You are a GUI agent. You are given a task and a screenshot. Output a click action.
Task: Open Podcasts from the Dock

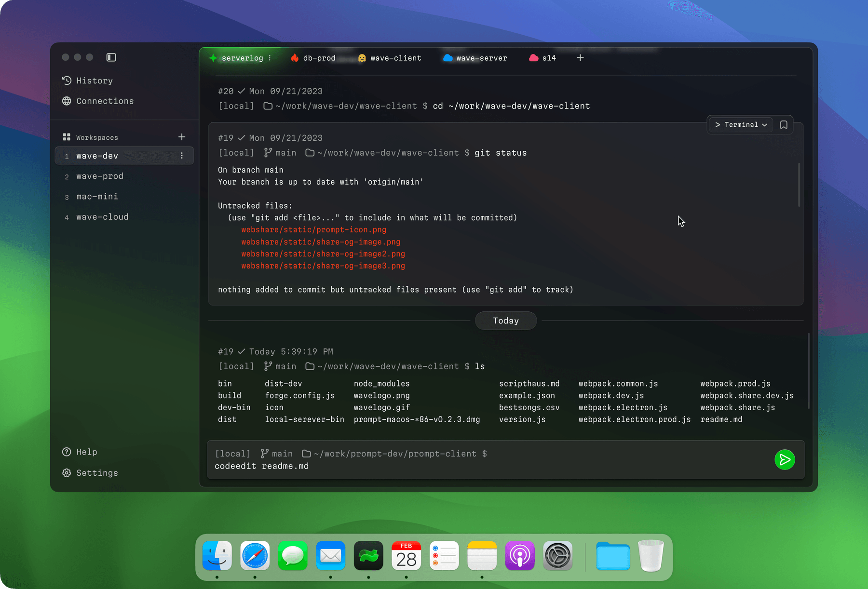tap(520, 556)
